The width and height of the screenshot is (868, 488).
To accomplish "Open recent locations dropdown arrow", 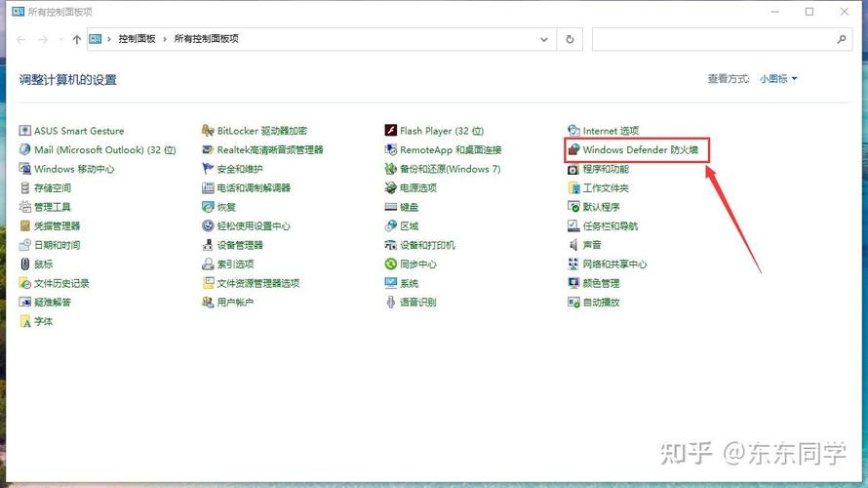I will pos(60,39).
